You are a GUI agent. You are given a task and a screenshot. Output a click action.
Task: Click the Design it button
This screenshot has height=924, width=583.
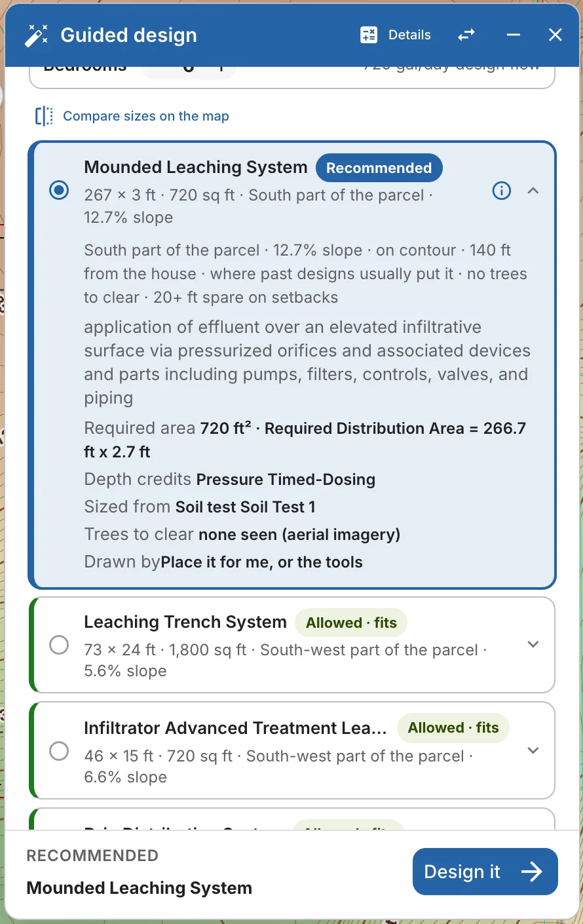[485, 872]
